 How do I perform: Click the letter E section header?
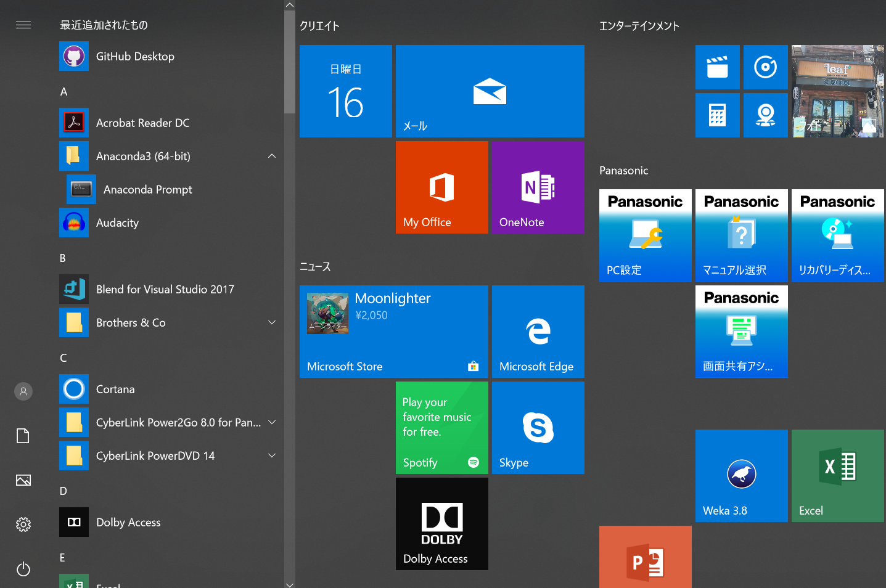[x=62, y=558]
